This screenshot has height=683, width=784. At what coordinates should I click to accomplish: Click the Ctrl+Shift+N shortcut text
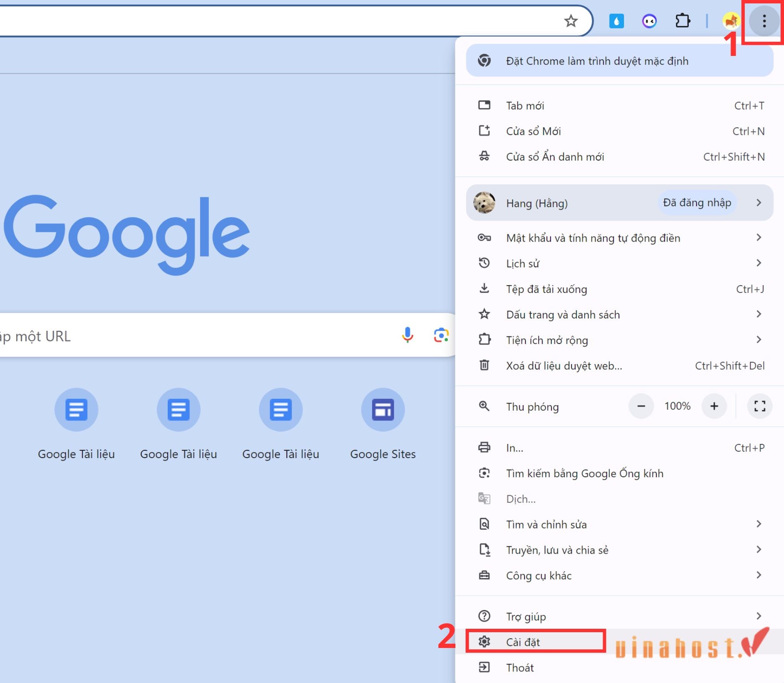tap(734, 157)
